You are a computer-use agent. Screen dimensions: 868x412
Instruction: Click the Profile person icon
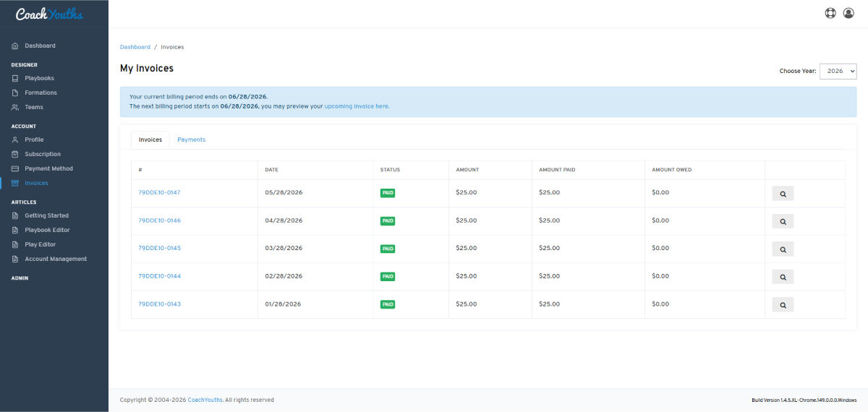(x=15, y=140)
